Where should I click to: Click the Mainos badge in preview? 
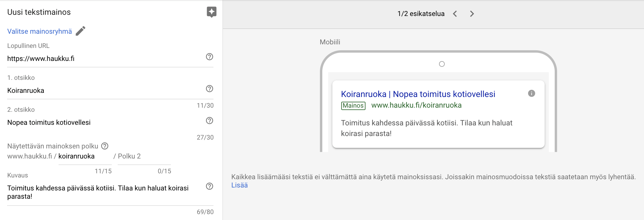click(353, 106)
